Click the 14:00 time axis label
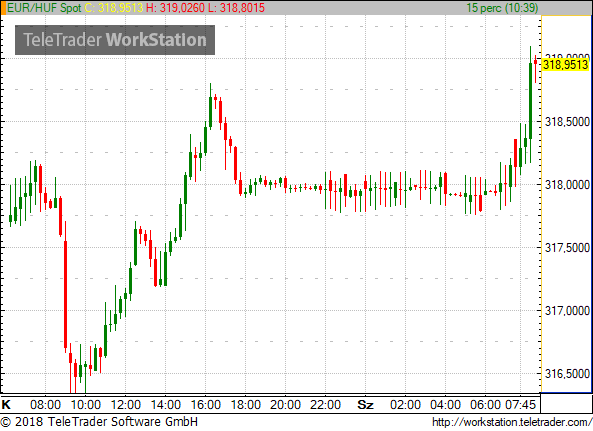The image size is (593, 431). tap(166, 405)
